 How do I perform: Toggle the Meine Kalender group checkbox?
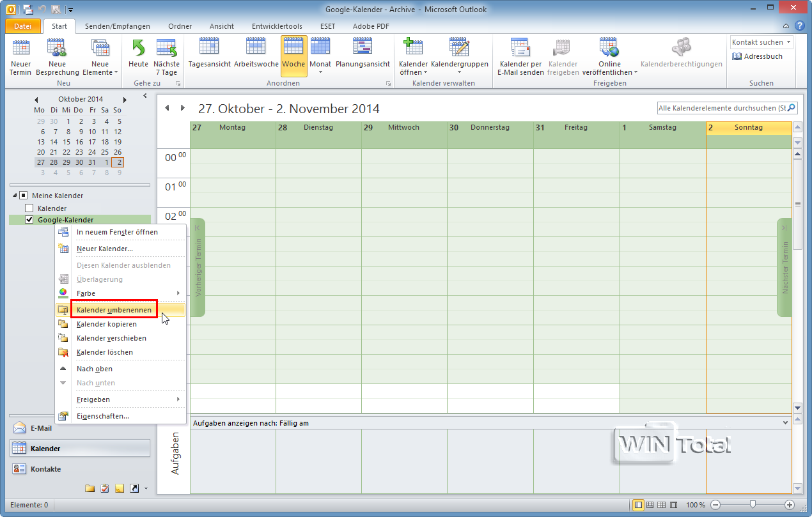click(24, 196)
